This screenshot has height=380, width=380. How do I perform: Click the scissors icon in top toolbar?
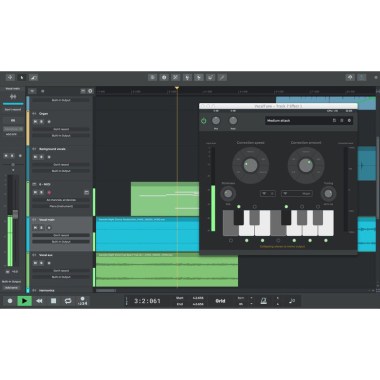coord(176,77)
